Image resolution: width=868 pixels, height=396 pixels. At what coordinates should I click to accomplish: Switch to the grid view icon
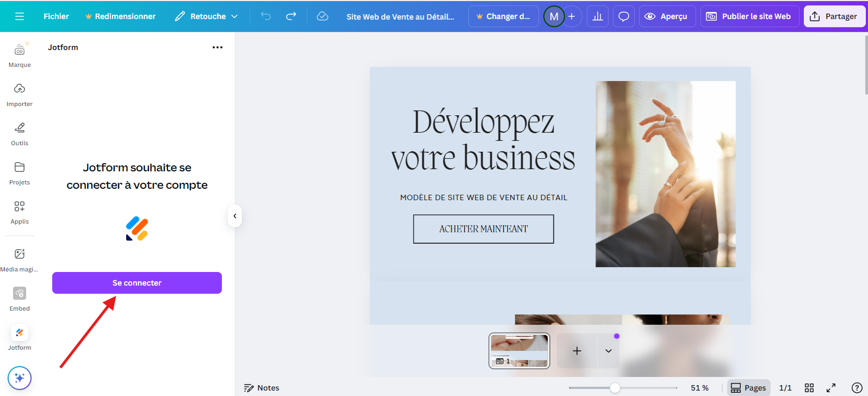(809, 388)
